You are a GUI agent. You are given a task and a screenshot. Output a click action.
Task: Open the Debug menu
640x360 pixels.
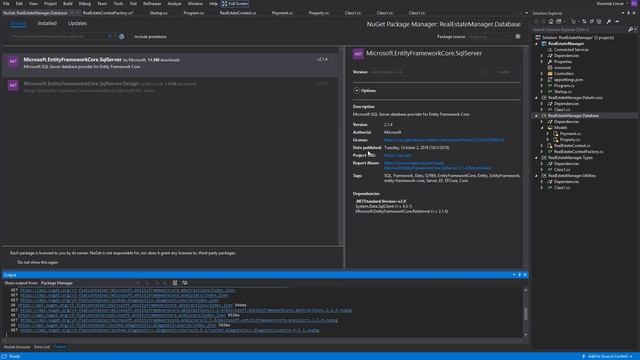84,3
